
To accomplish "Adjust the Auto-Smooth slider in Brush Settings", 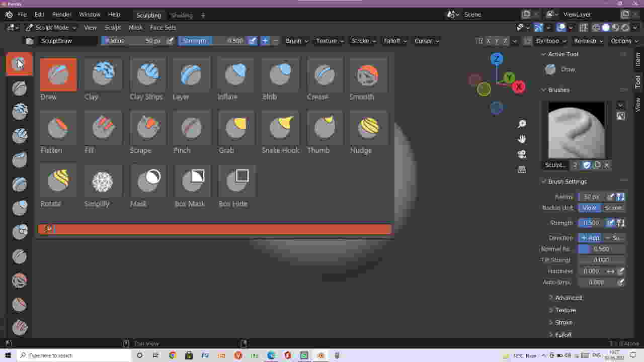I will [x=597, y=282].
